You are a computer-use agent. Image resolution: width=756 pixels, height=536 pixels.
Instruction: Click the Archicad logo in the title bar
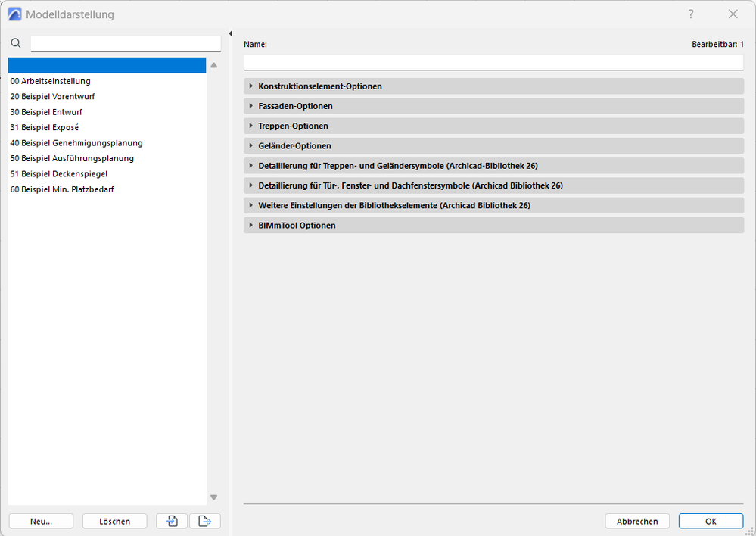click(x=14, y=14)
